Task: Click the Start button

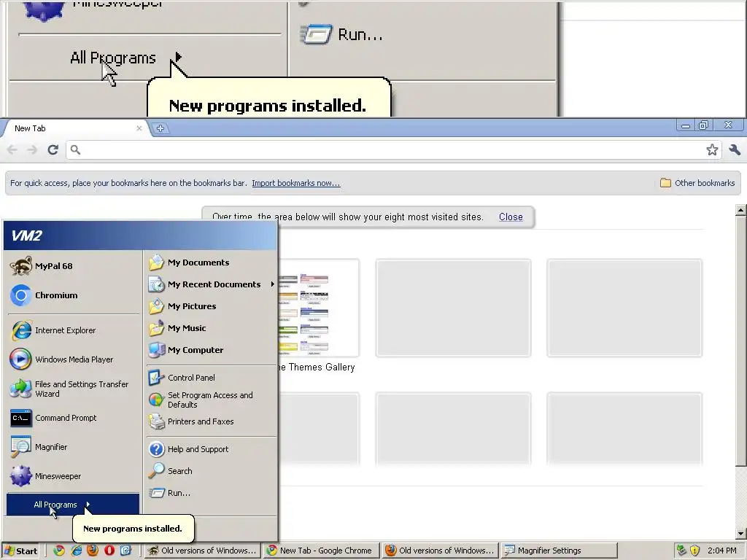Action: click(20, 551)
